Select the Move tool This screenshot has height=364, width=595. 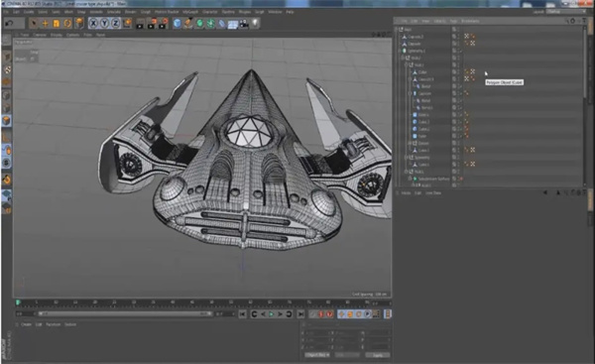coord(45,24)
